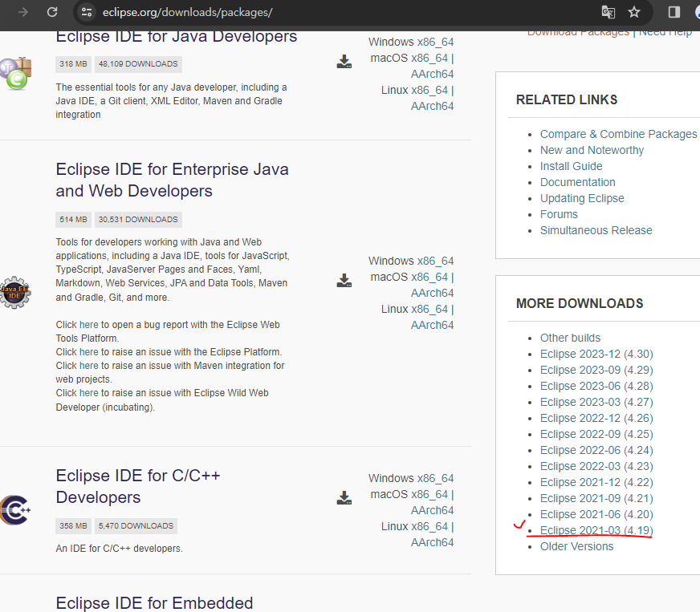
Task: Click the 48,109 DOWNLOADS badge
Action: pyautogui.click(x=138, y=64)
